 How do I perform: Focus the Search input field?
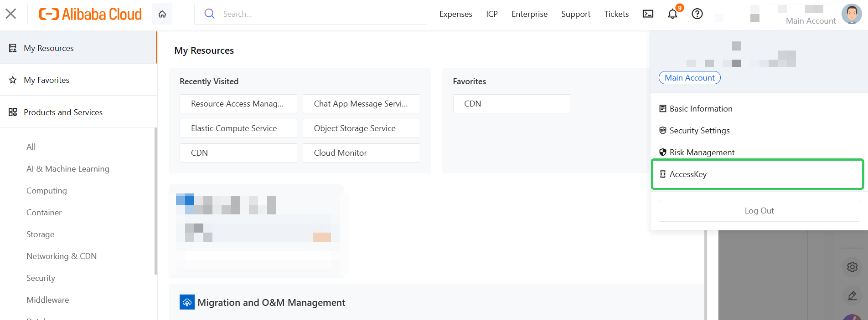click(x=310, y=14)
